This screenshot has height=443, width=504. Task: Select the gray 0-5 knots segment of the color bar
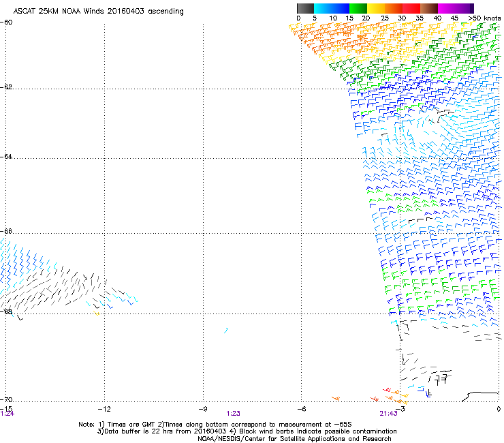coord(305,8)
